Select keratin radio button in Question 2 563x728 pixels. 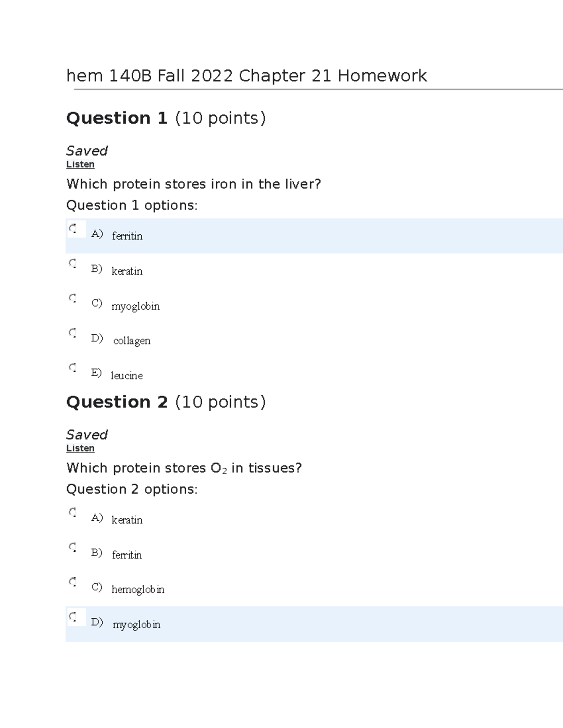(x=73, y=512)
